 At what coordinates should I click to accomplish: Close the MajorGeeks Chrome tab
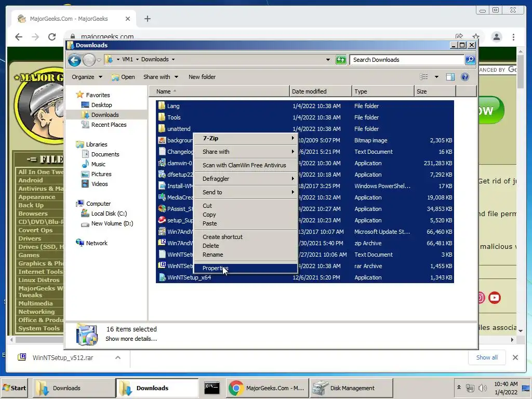pos(128,19)
